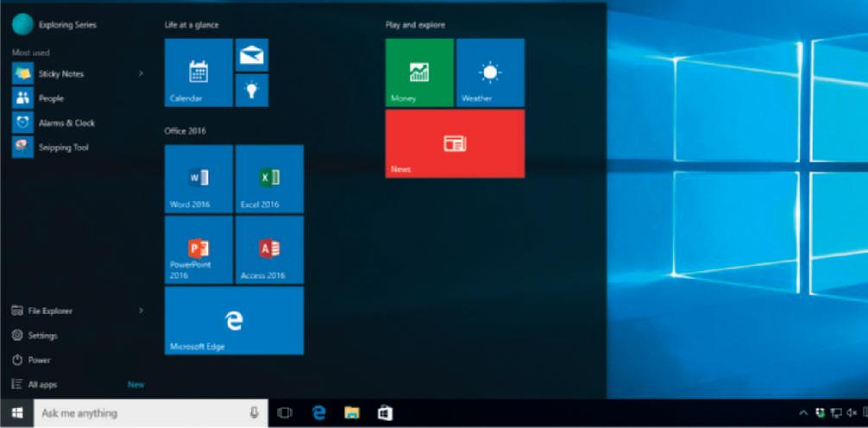
Task: Launch Word 2016 tile
Action: click(198, 179)
